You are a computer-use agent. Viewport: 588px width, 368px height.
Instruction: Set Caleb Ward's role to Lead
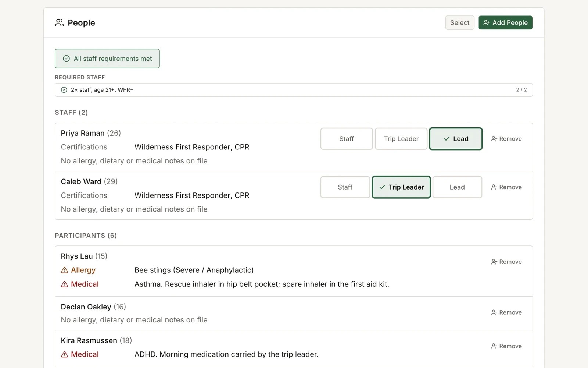click(x=457, y=187)
